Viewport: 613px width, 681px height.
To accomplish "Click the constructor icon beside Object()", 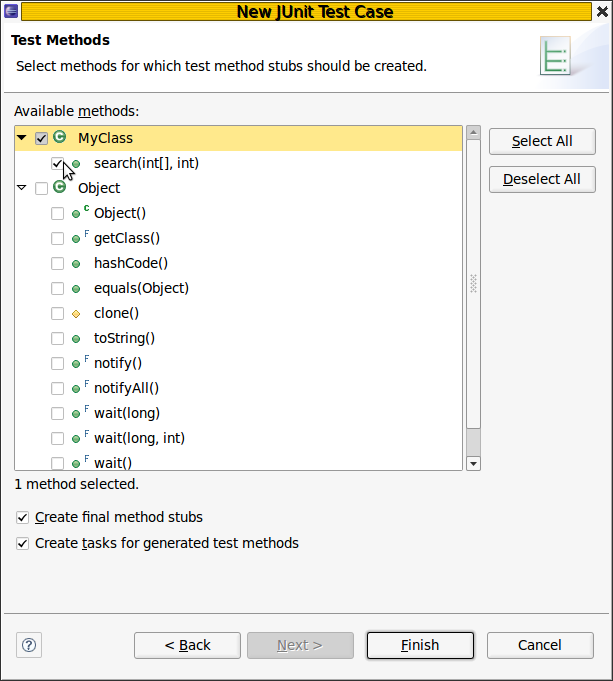I will 80,212.
